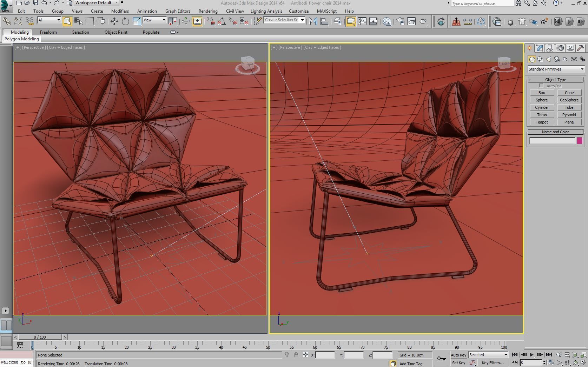This screenshot has height=367, width=588.
Task: Open the Create Selection Set dropdown
Action: pos(284,20)
